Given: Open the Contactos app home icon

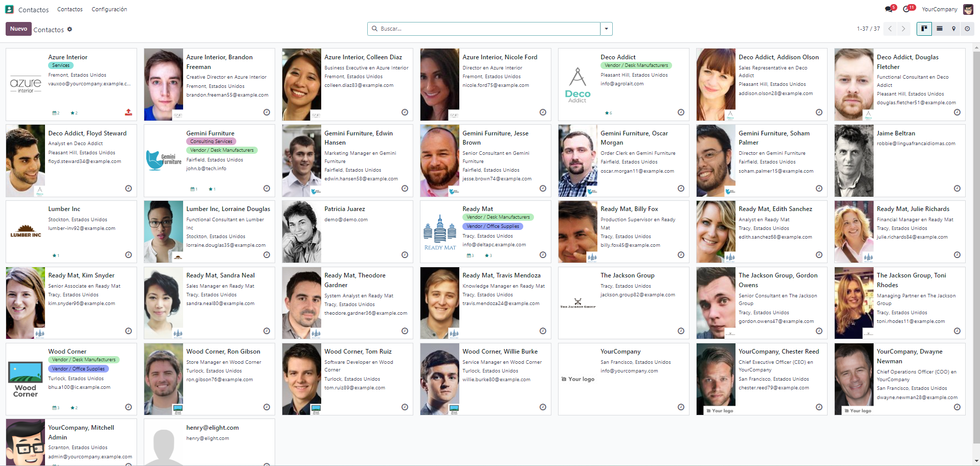Looking at the screenshot, I should coord(9,9).
